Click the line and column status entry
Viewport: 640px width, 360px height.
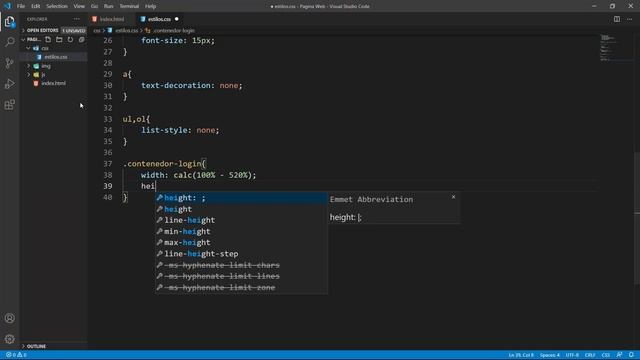tap(521, 355)
